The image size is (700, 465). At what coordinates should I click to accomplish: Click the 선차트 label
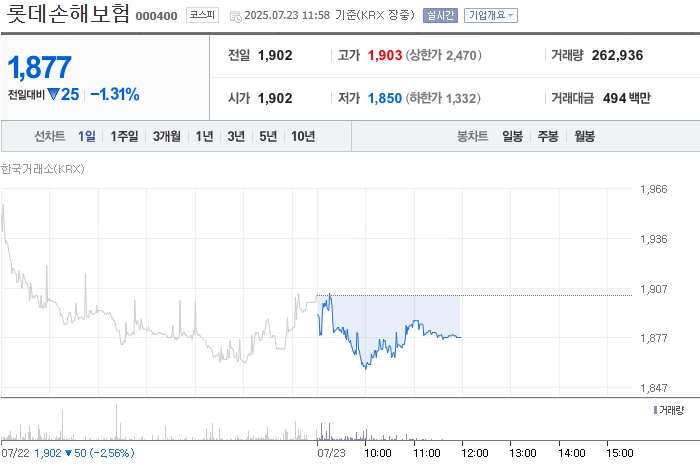50,136
